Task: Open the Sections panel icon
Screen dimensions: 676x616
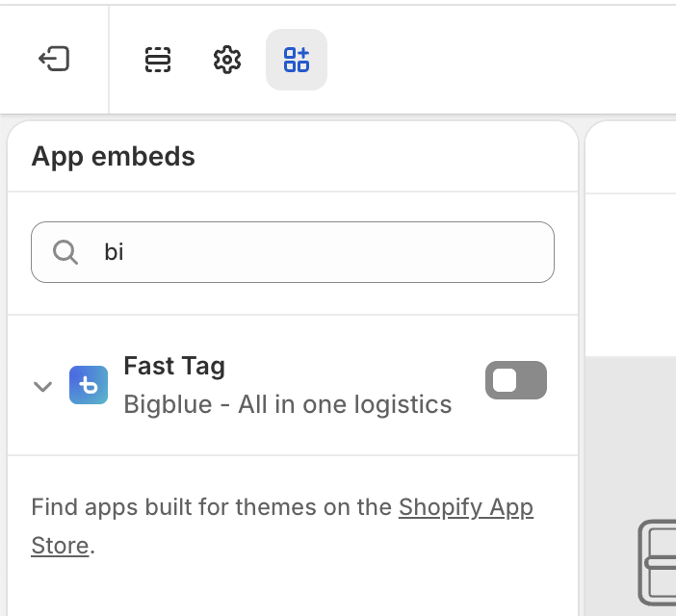Action: coord(158,60)
